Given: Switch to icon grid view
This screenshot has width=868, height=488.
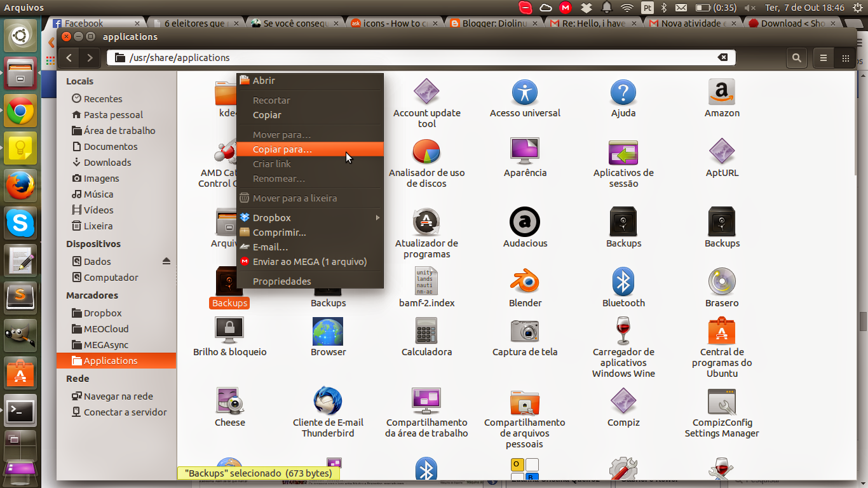Looking at the screenshot, I should pos(845,58).
